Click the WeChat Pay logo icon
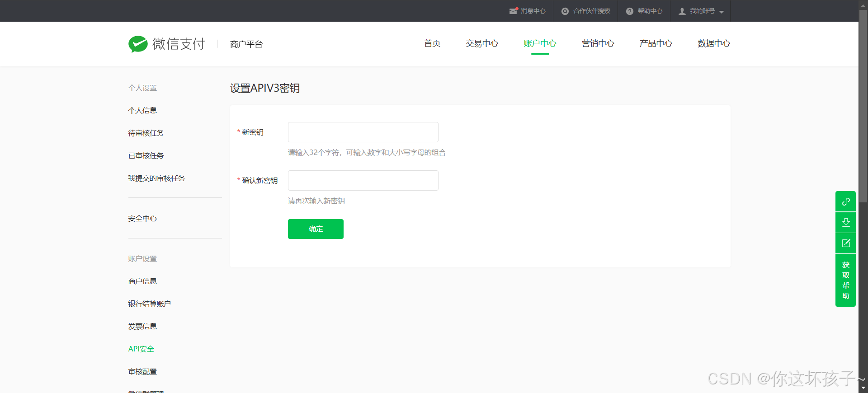This screenshot has width=868, height=393. click(138, 44)
